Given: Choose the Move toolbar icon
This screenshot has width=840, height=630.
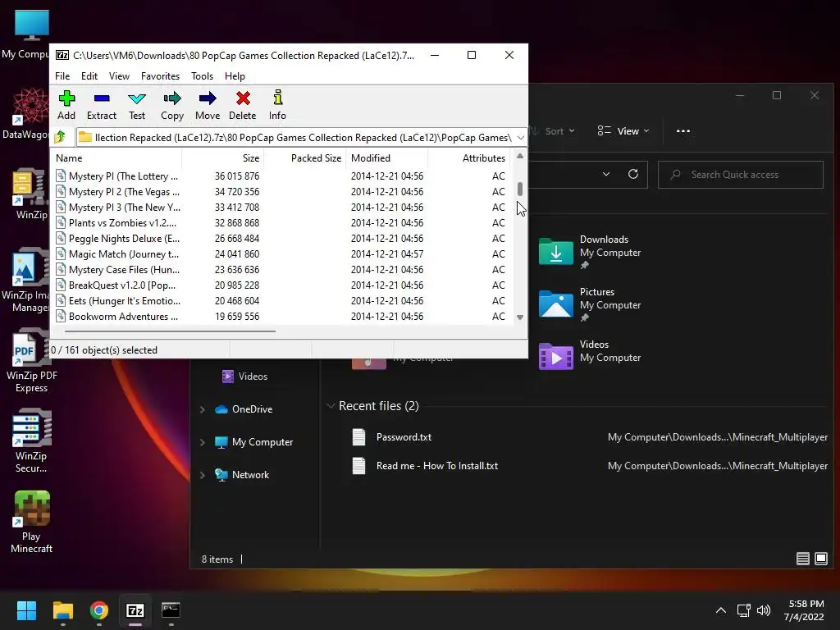Looking at the screenshot, I should 208,106.
